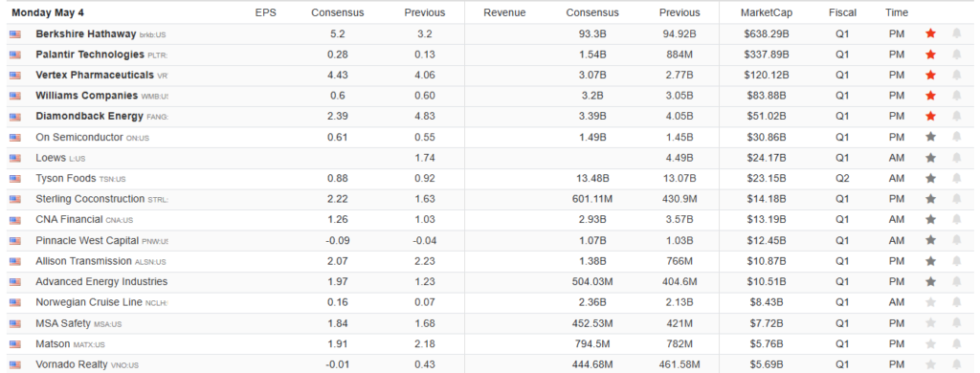
Task: Star the On Semiconductor row
Action: (930, 137)
